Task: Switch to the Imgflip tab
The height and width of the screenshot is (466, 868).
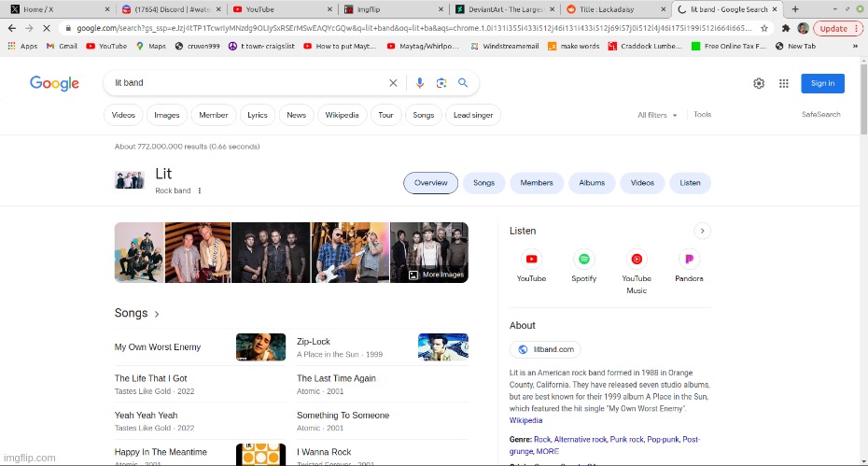Action: coord(393,8)
